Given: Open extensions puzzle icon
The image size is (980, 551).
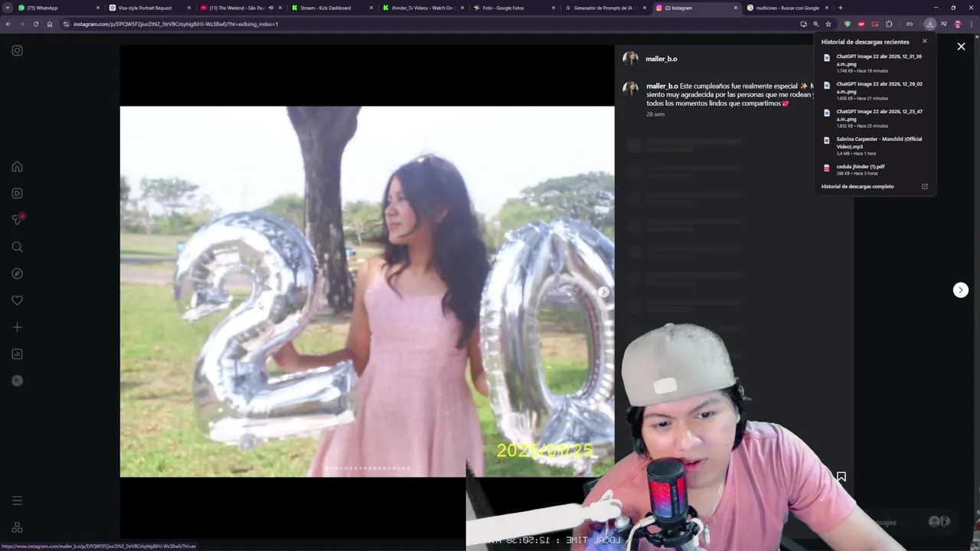Looking at the screenshot, I should pos(889,24).
